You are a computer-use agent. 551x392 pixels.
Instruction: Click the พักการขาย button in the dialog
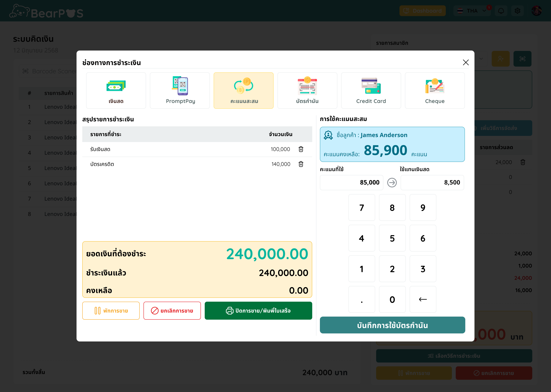[x=111, y=311]
